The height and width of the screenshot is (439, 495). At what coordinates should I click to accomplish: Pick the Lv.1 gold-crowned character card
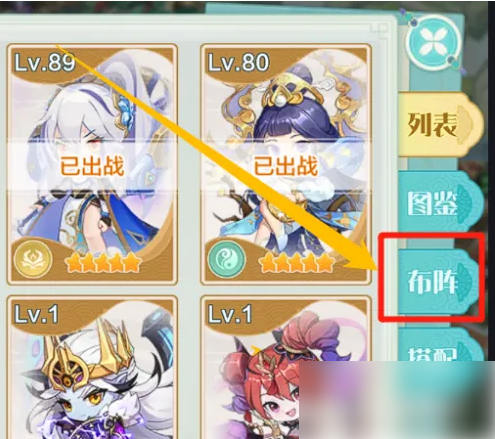(92, 367)
